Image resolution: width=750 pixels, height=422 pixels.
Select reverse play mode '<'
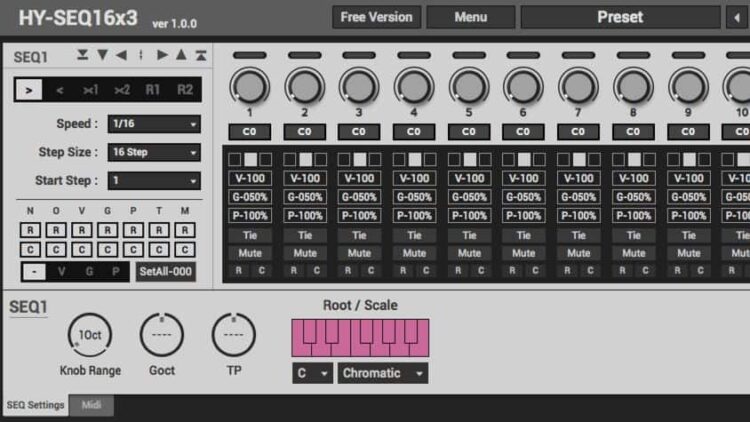pos(60,89)
